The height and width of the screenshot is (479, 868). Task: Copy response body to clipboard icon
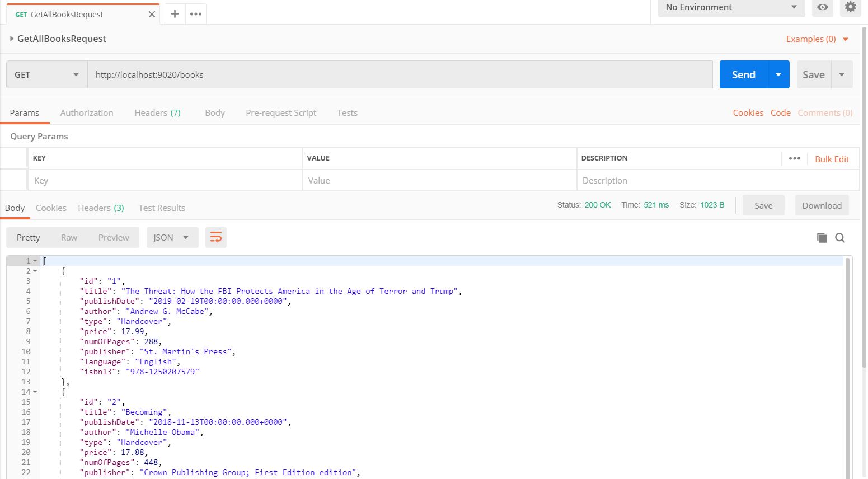coord(822,238)
